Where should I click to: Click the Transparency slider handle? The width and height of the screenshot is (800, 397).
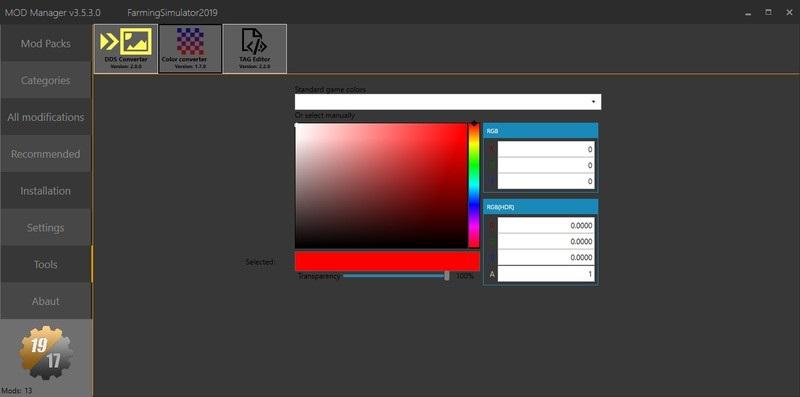(447, 276)
